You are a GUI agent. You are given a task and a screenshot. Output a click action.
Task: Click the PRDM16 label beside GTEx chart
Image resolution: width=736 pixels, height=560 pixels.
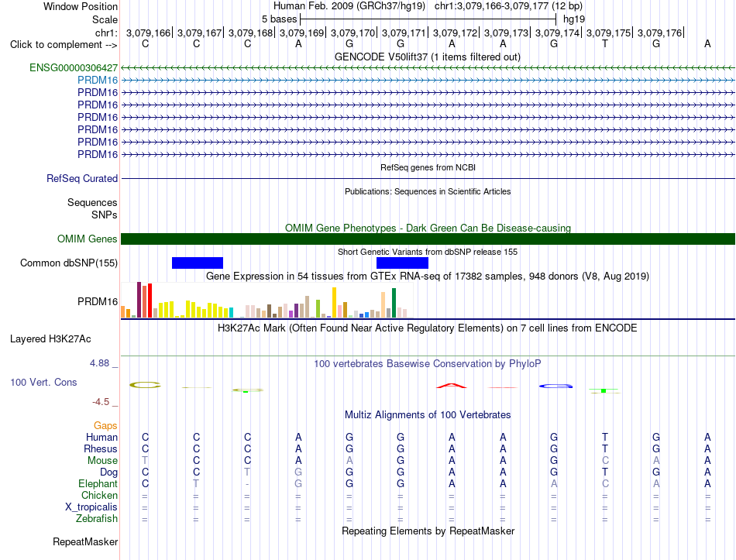point(98,301)
